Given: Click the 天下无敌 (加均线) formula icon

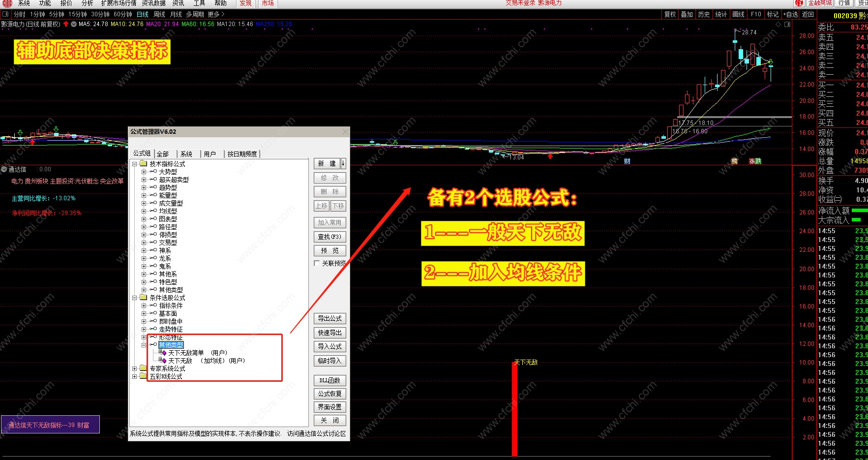Looking at the screenshot, I should 163,361.
